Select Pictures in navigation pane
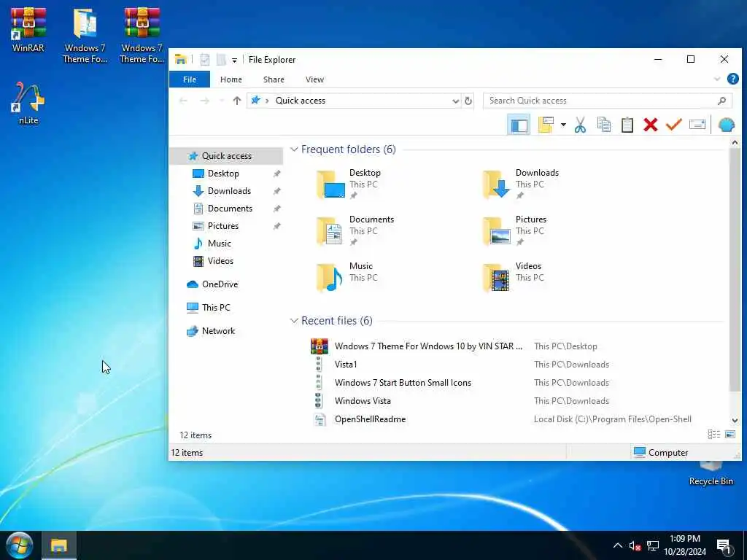Screen dimensions: 747x560 pyautogui.click(x=222, y=226)
